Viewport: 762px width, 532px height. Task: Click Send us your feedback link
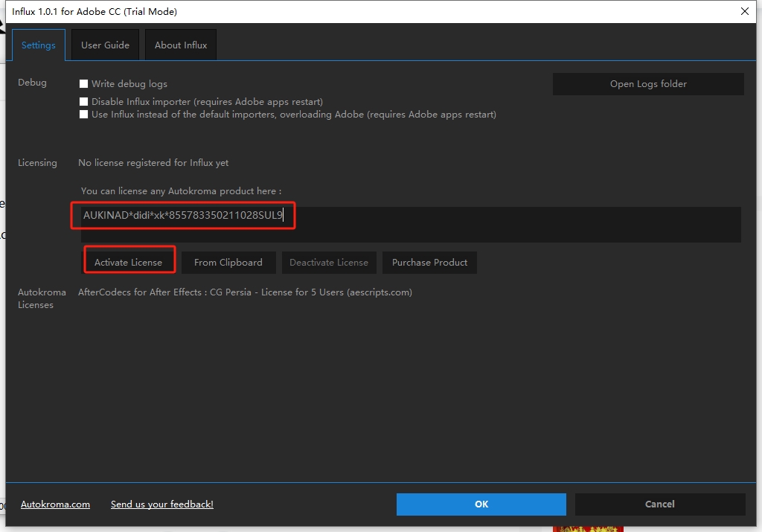click(161, 504)
